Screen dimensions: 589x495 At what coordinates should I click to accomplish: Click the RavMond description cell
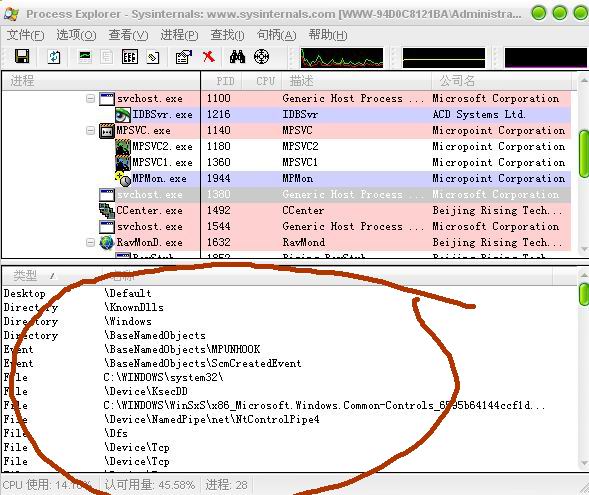coord(304,243)
